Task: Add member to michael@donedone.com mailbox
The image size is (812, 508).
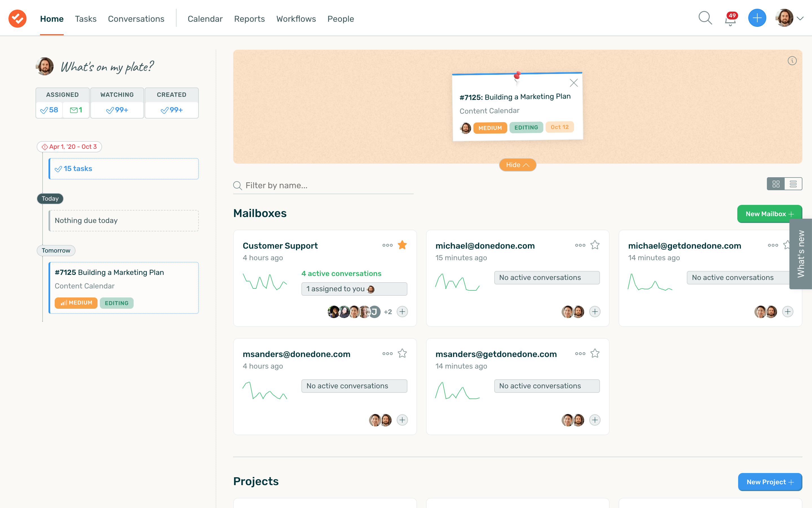Action: pos(595,312)
